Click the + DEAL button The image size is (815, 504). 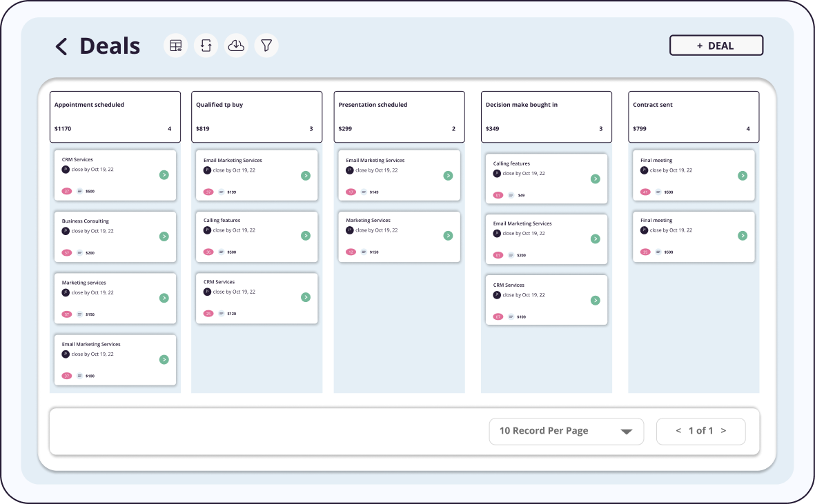click(x=716, y=46)
